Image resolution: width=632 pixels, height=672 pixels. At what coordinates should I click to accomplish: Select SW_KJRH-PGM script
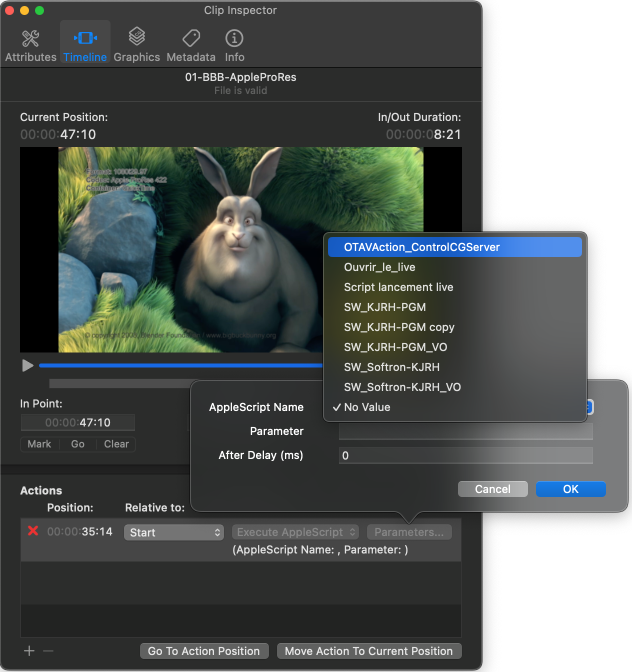(454, 307)
